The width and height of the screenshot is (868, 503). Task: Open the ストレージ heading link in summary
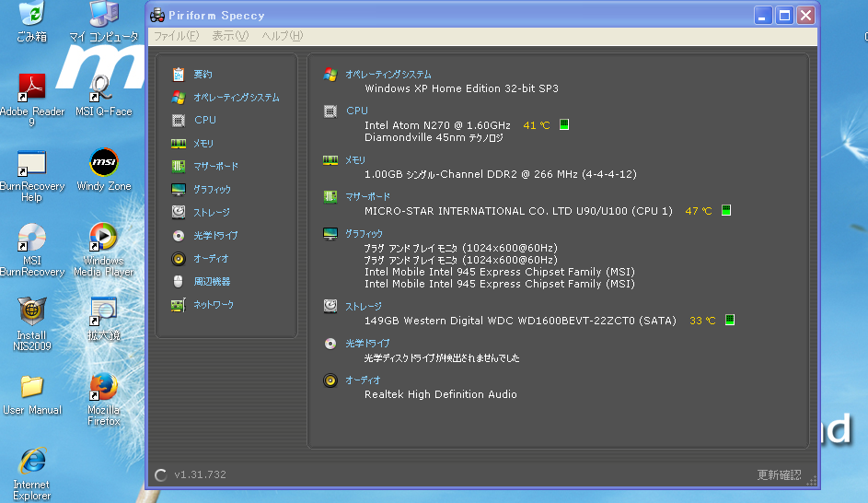364,307
